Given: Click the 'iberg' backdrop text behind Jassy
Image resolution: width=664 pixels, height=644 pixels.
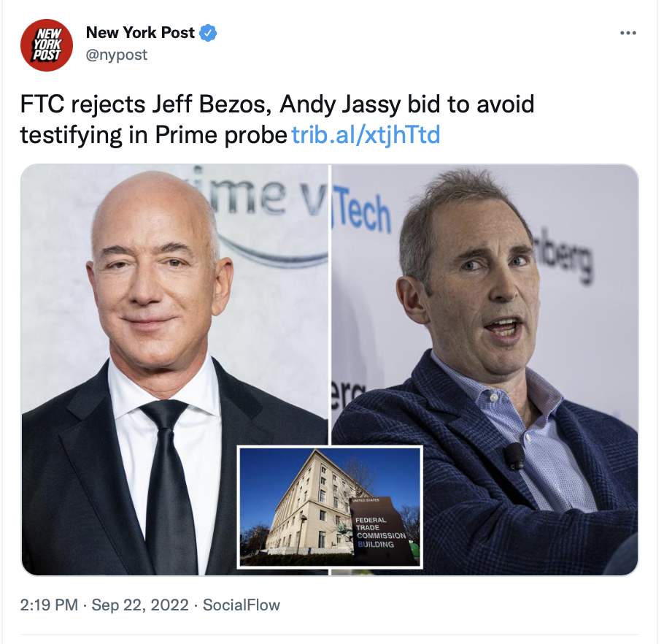Looking at the screenshot, I should (563, 258).
